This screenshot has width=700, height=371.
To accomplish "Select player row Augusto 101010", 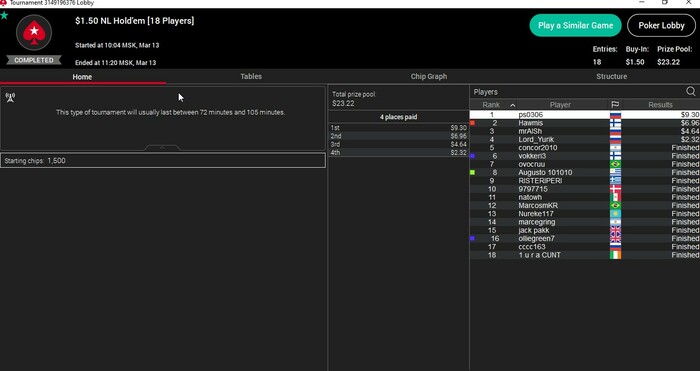I will coord(585,172).
